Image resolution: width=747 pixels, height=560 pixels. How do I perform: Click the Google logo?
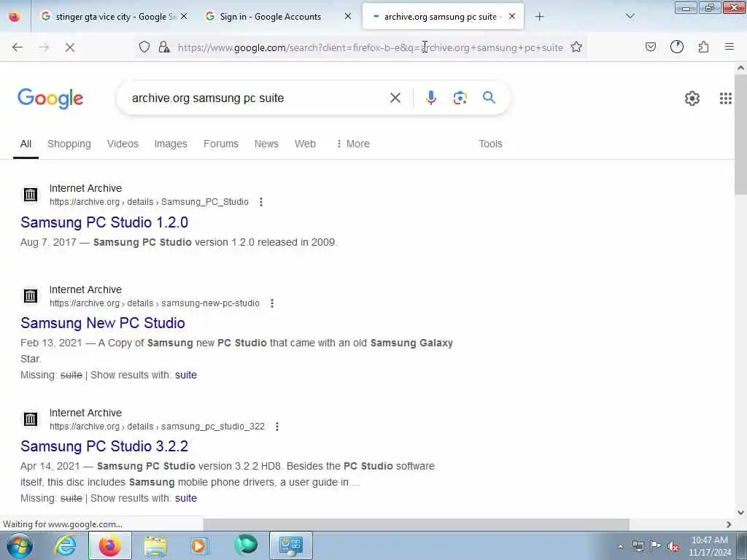click(x=50, y=98)
